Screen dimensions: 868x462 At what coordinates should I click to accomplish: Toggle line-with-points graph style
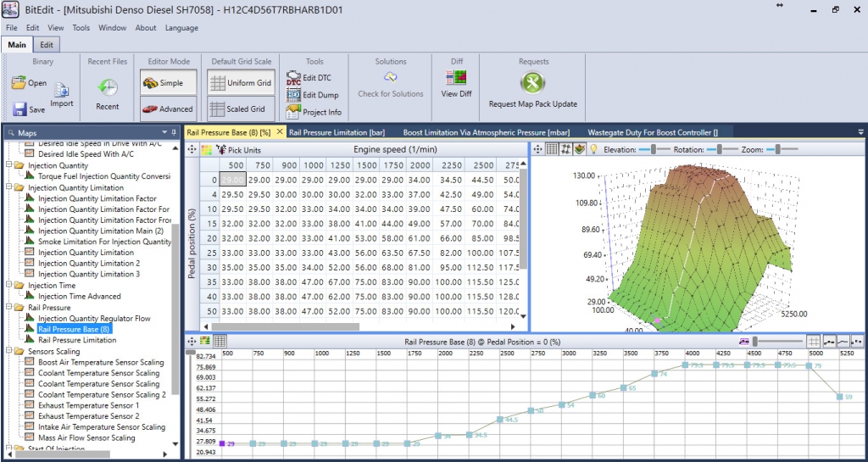(x=829, y=342)
